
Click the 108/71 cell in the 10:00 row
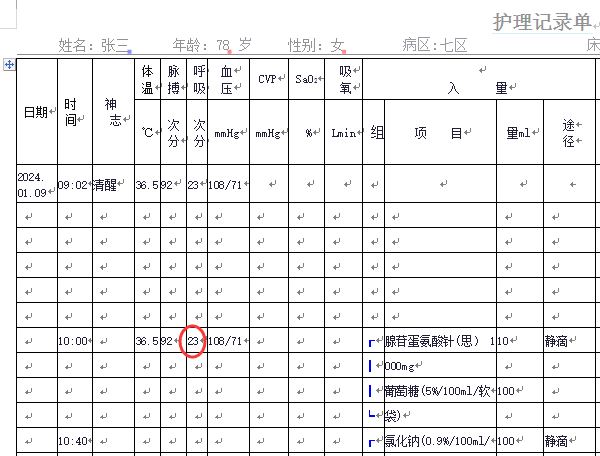point(228,340)
